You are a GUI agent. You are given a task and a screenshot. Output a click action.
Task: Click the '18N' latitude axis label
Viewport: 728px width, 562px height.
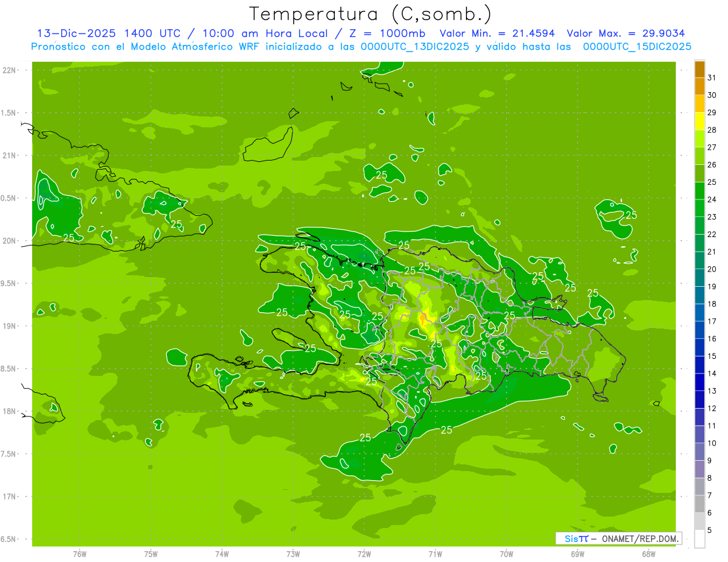click(x=9, y=412)
